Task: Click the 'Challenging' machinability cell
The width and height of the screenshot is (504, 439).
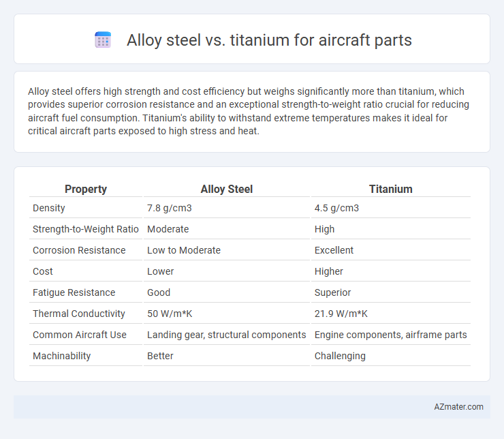Action: (340, 356)
